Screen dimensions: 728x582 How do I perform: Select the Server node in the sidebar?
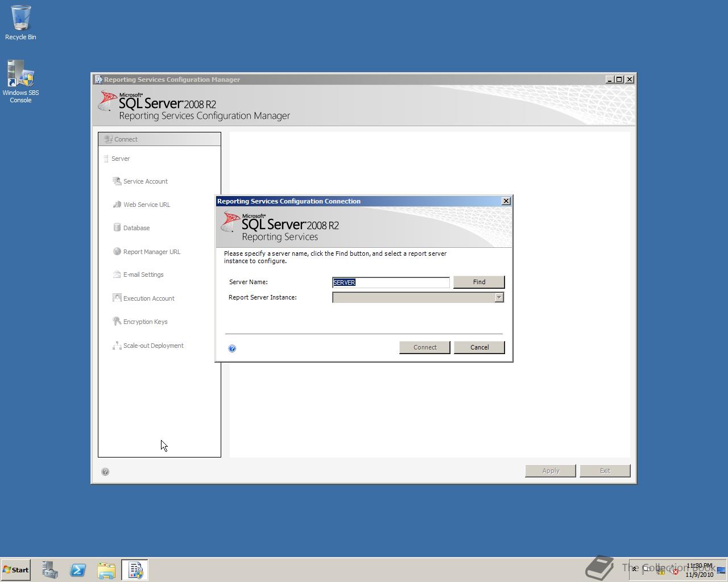pos(121,159)
